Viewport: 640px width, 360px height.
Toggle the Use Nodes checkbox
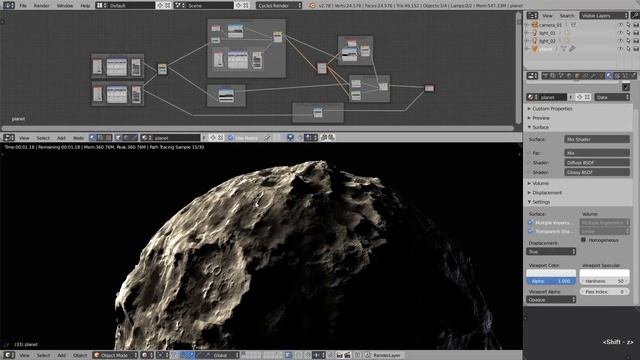231,138
